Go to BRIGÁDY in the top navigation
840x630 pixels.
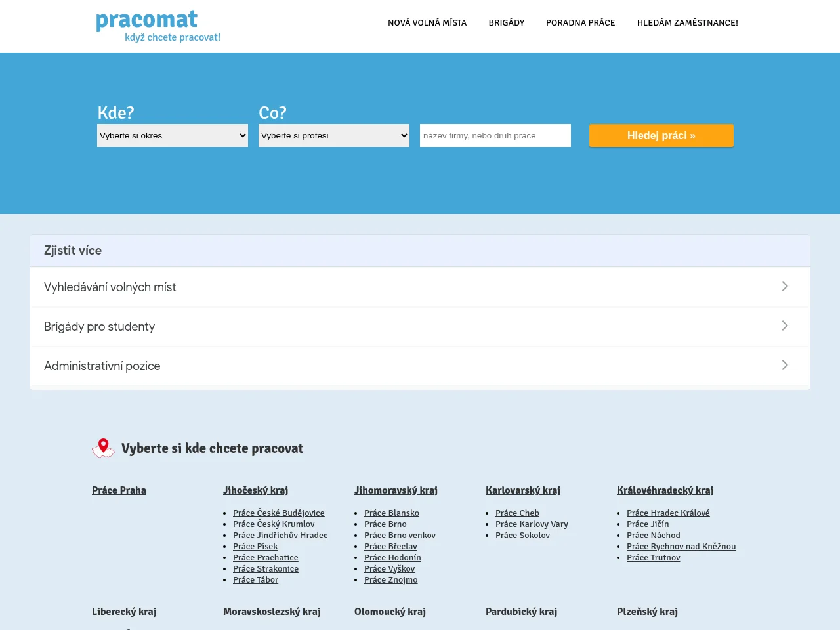coord(507,23)
